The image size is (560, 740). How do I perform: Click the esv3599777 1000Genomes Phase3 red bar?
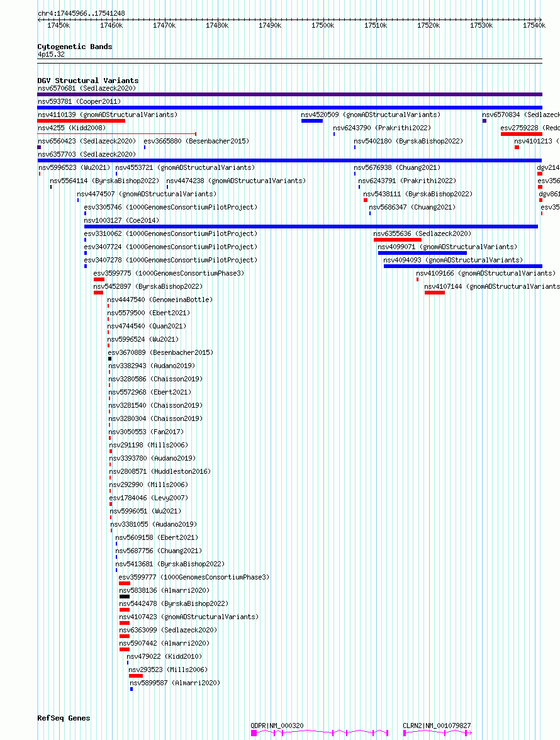[125, 583]
